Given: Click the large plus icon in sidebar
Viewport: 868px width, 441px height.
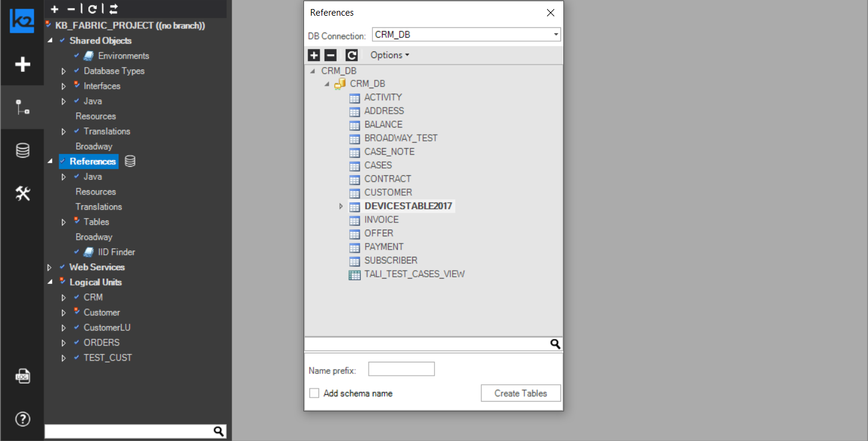Looking at the screenshot, I should click(22, 64).
